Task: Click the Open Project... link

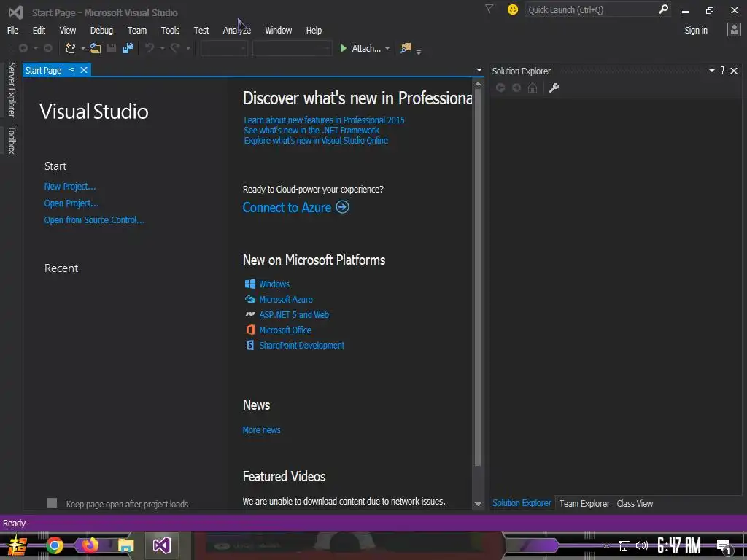Action: (x=71, y=203)
